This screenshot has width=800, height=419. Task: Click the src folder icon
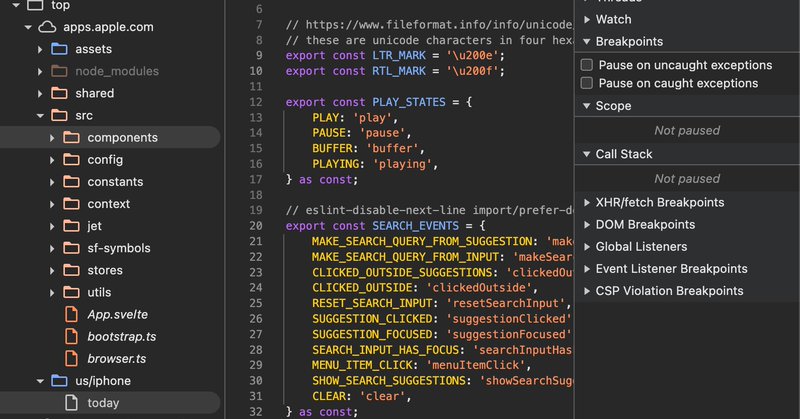pyautogui.click(x=59, y=115)
